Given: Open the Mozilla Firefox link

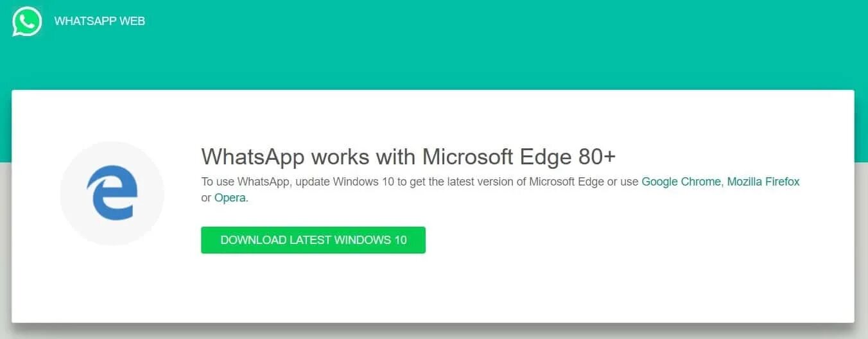Looking at the screenshot, I should [x=763, y=182].
